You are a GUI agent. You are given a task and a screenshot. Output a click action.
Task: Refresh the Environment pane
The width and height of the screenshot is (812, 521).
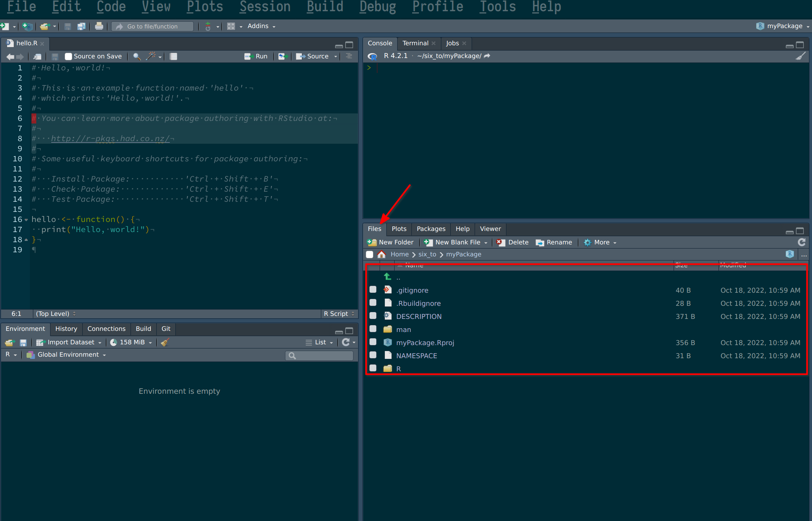coord(346,342)
